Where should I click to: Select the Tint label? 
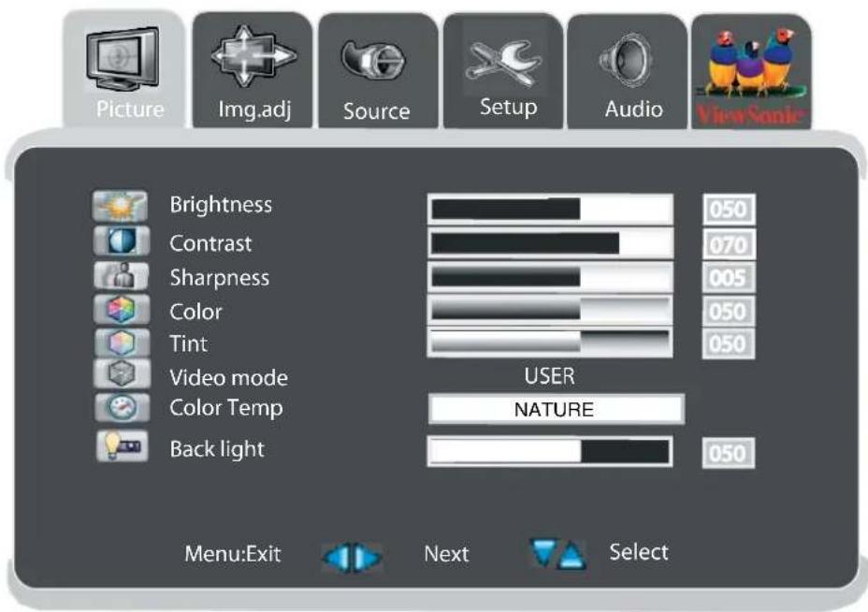(189, 344)
